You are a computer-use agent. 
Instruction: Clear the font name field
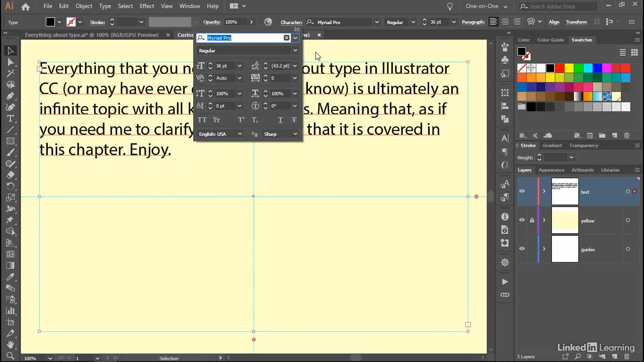pos(287,38)
